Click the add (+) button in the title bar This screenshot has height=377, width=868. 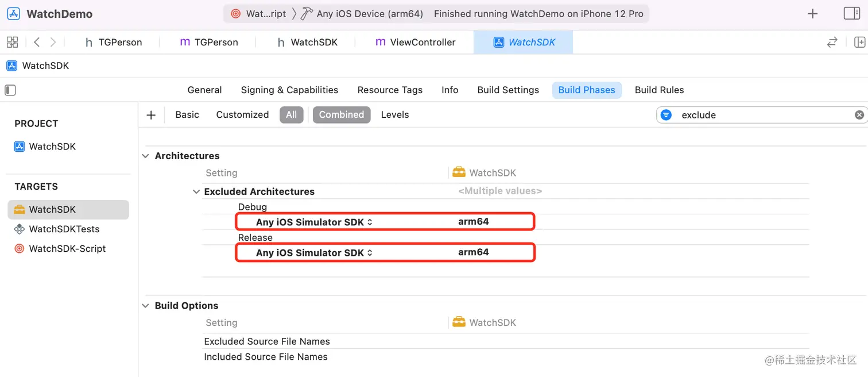click(x=812, y=14)
